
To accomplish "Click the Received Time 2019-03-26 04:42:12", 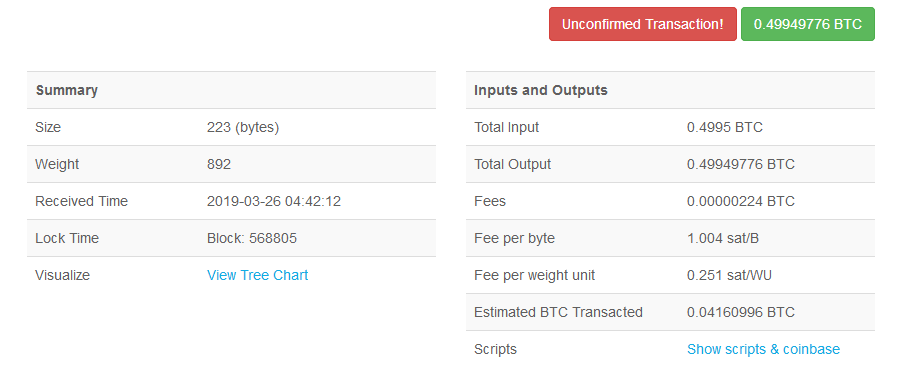I will (273, 201).
